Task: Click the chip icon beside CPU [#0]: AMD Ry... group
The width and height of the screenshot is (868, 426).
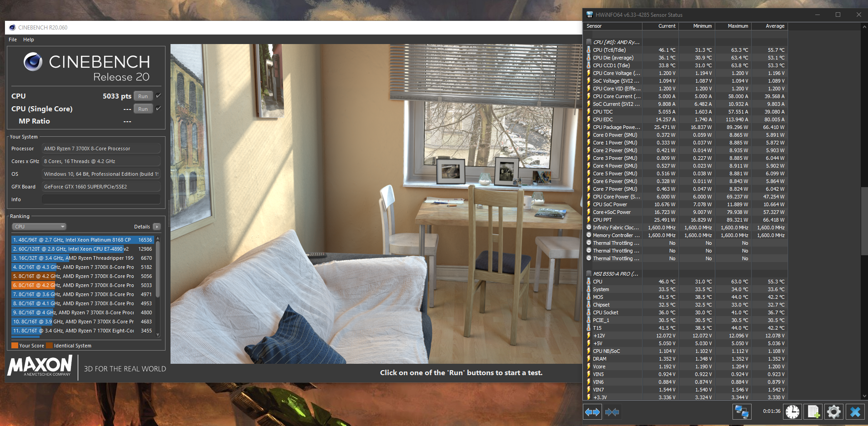Action: 589,42
